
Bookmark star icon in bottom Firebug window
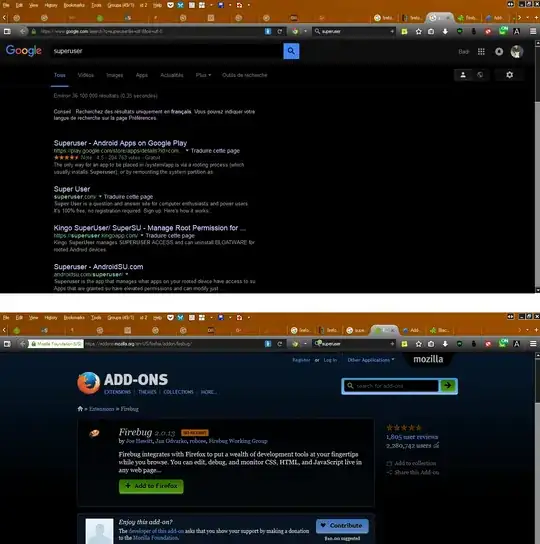point(419,344)
